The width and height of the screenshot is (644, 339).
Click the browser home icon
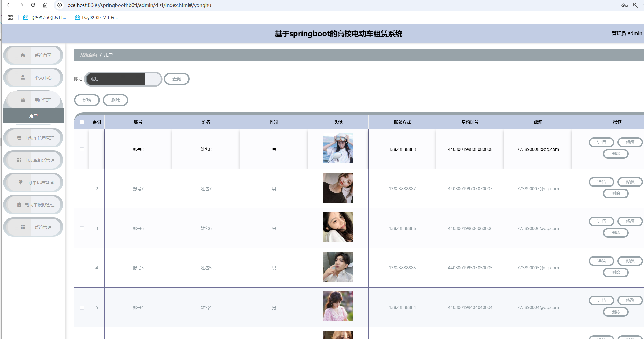tap(45, 5)
